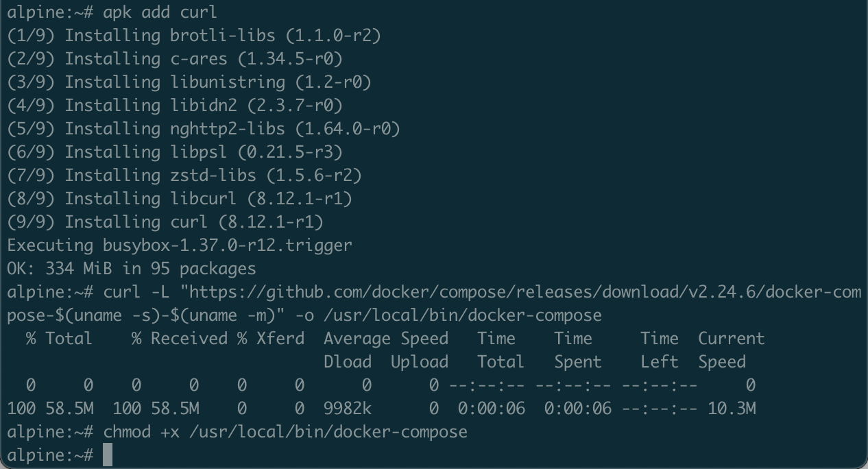This screenshot has width=868, height=469.
Task: Click the 10.3M current speed value
Action: click(x=732, y=409)
